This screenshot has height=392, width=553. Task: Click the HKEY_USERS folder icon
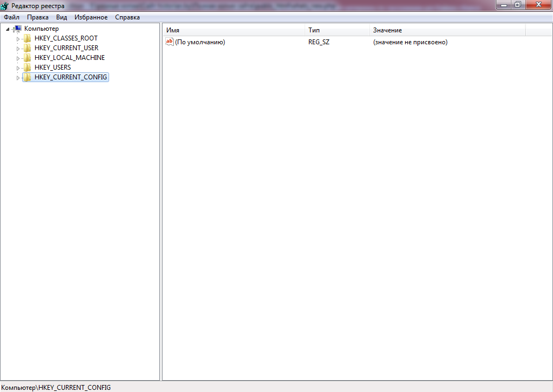[x=28, y=67]
